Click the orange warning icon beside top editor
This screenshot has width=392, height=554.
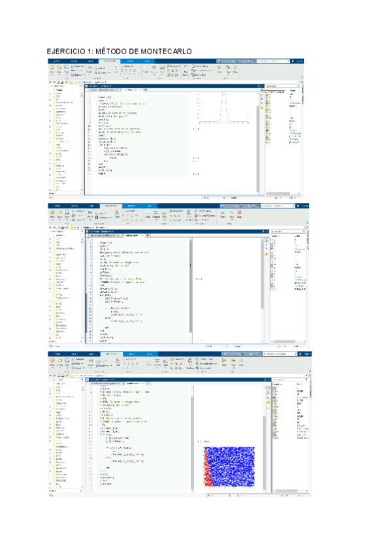click(262, 108)
